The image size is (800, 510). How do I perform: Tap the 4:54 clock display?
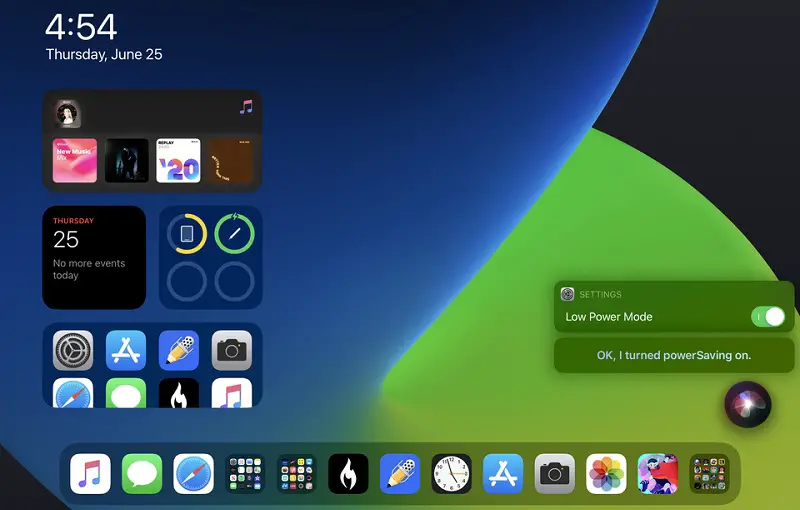(x=81, y=27)
